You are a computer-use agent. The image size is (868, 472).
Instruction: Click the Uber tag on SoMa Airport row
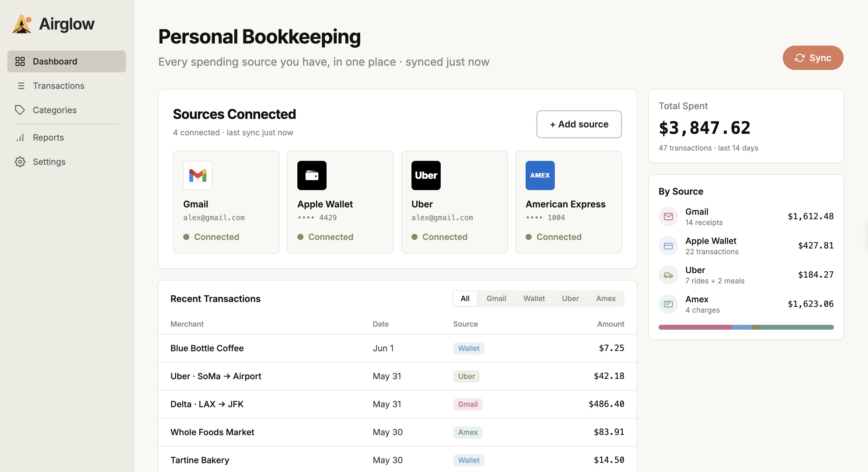tap(466, 377)
